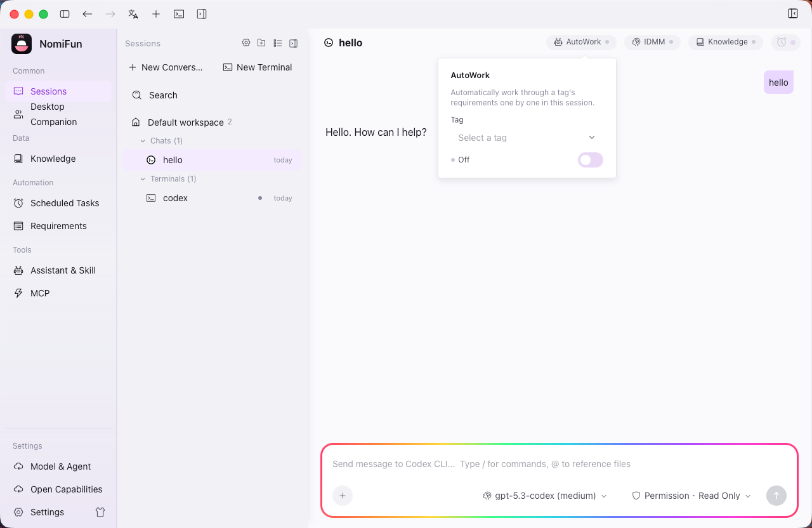This screenshot has width=812, height=528.
Task: Select Sessions in the sidebar
Action: click(x=58, y=91)
